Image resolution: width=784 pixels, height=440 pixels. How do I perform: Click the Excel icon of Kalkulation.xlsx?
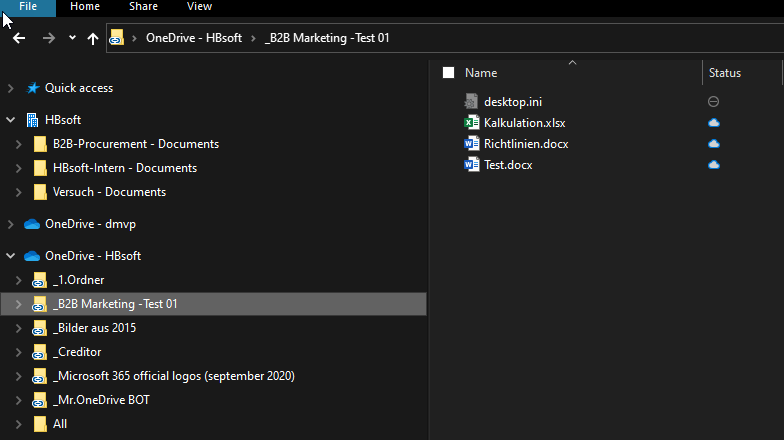(x=472, y=123)
